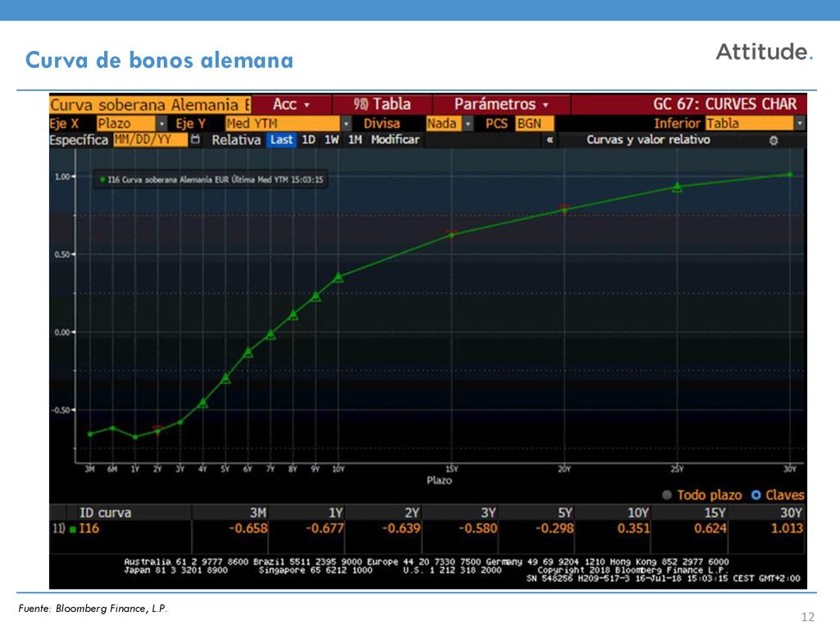This screenshot has width=840, height=630.
Task: Click the green I16 color swatch in table
Action: point(72,529)
